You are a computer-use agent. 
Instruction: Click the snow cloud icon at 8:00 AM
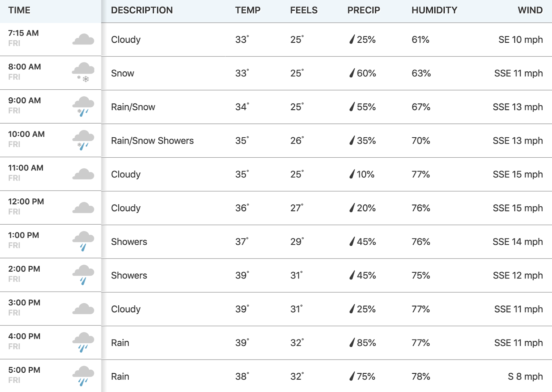coord(83,72)
